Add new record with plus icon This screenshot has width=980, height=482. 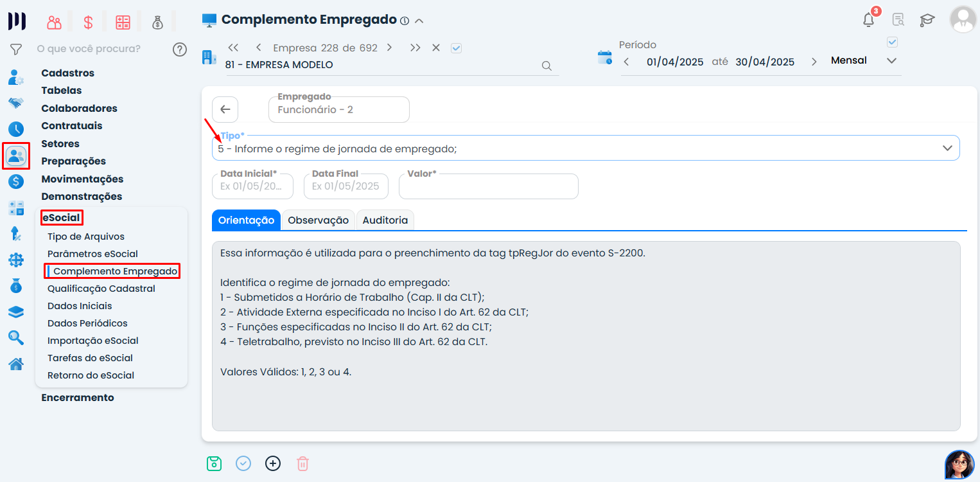coord(273,463)
